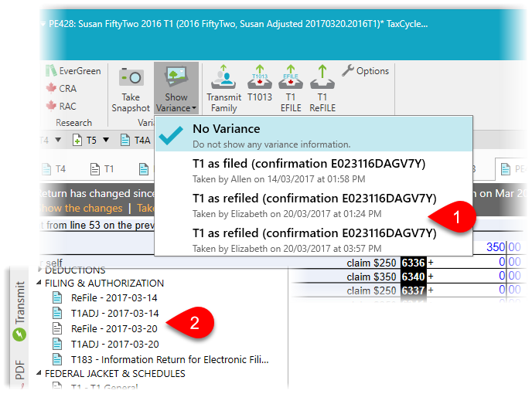Open Show Variance dropdown button
Image resolution: width=532 pixels, height=394 pixels.
coord(176,89)
